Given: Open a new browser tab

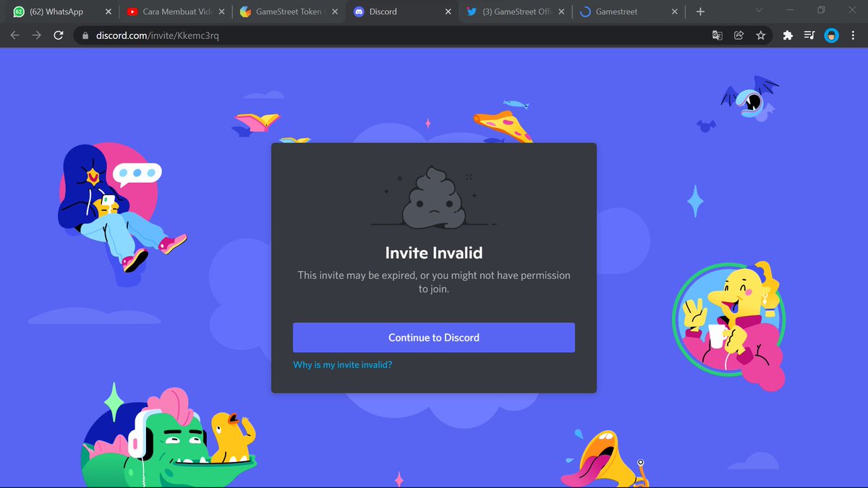Looking at the screenshot, I should pos(699,12).
